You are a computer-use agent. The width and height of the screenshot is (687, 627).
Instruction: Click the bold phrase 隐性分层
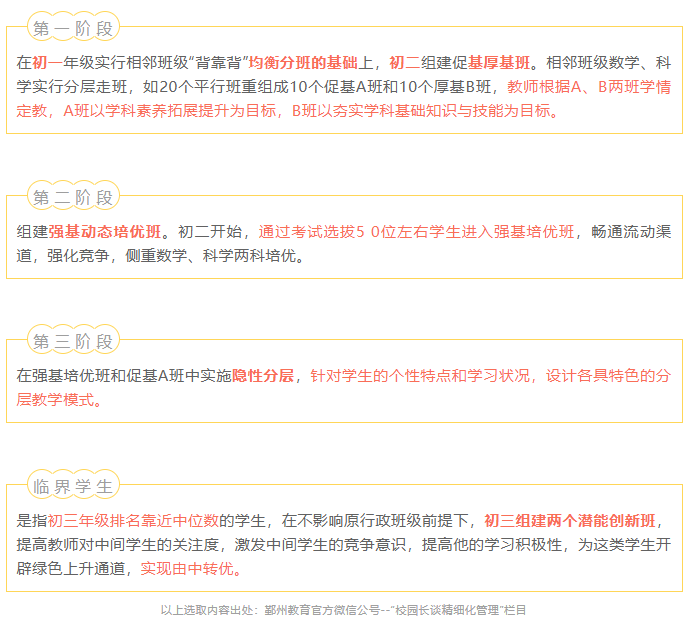263,375
